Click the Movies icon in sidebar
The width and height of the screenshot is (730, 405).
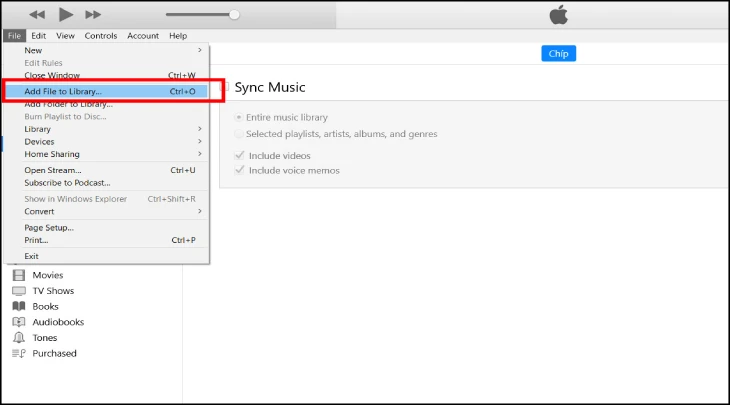click(x=18, y=275)
